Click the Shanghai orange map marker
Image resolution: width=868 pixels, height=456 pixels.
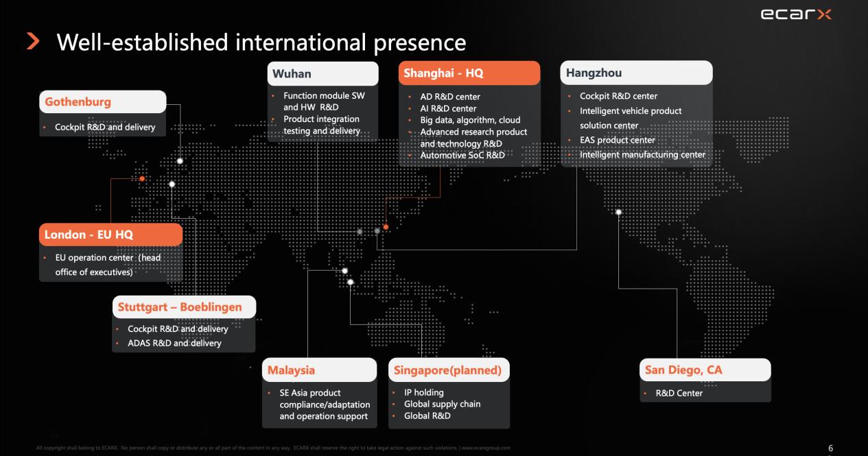point(386,227)
